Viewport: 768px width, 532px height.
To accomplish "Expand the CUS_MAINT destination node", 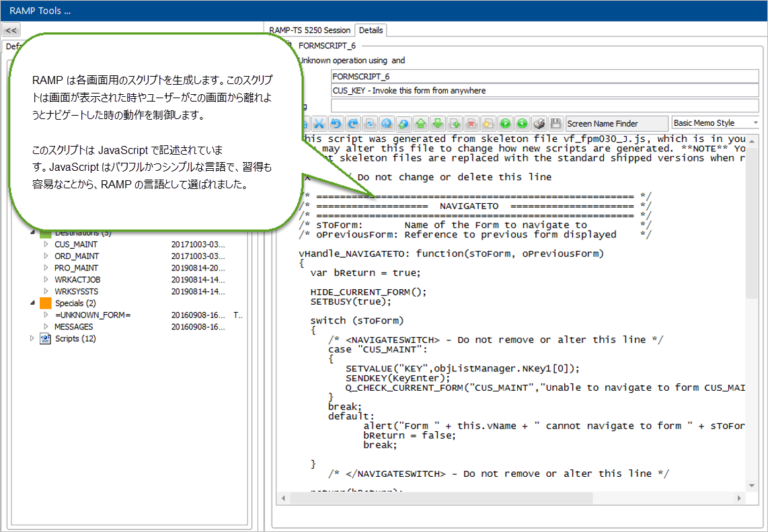I will click(x=46, y=244).
